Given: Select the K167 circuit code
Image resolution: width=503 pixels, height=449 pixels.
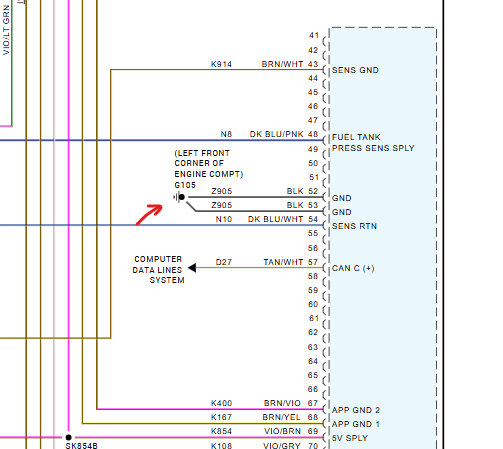Looking at the screenshot, I should pos(221,417).
